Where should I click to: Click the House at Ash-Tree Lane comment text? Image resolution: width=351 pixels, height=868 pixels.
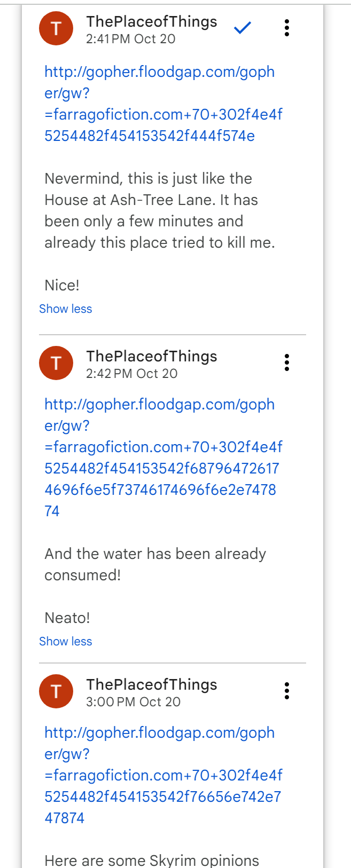159,210
